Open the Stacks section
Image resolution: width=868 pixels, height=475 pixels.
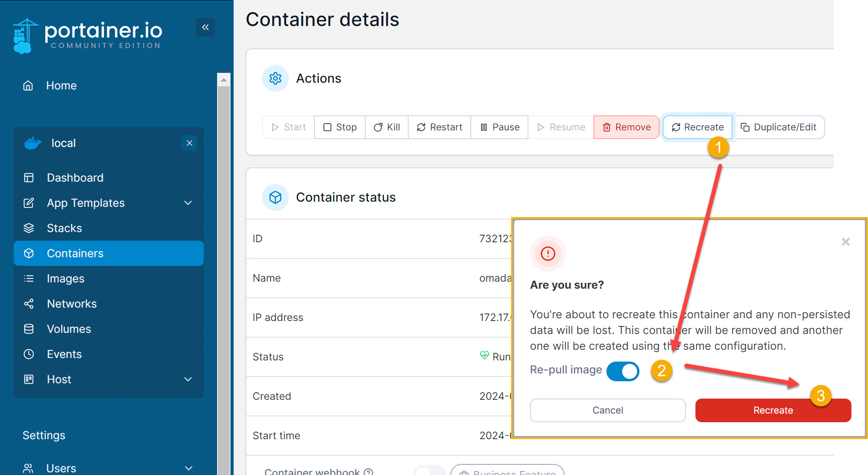pos(64,228)
